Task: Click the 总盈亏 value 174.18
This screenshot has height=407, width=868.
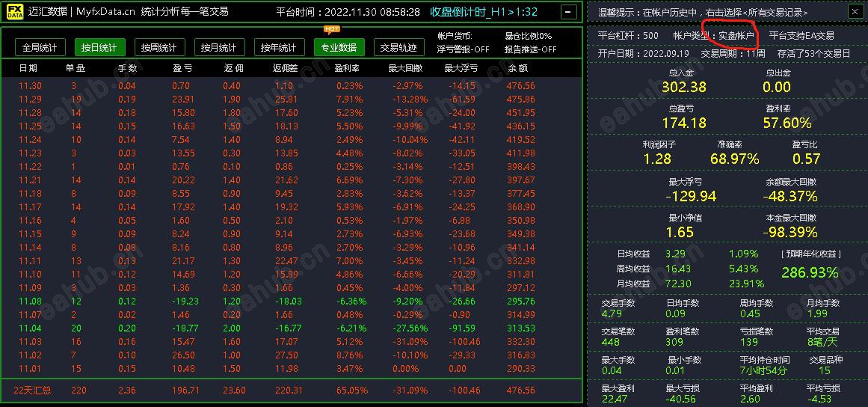Action: [683, 123]
